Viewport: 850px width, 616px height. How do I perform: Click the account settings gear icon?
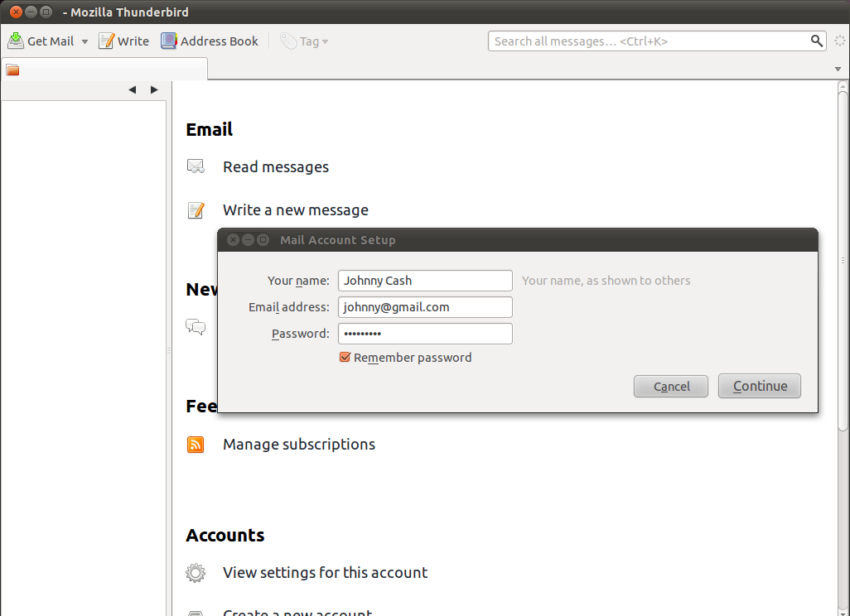196,573
